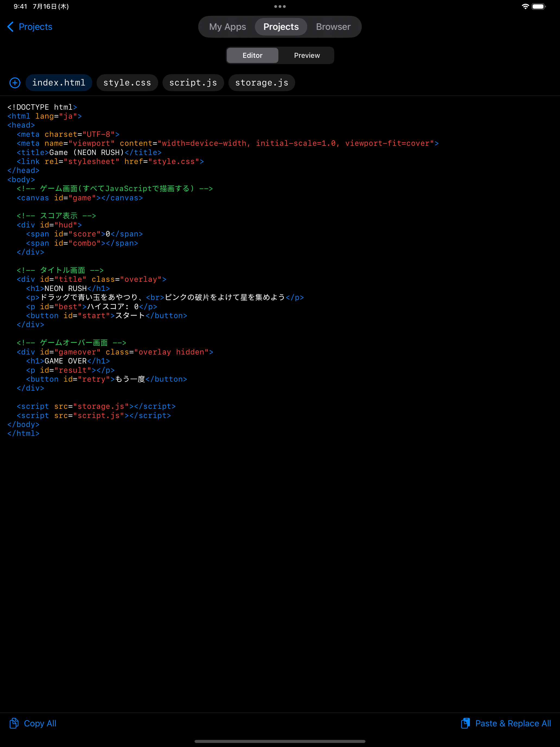Click the div id="title" overlay line
The image size is (560, 747).
click(91, 279)
